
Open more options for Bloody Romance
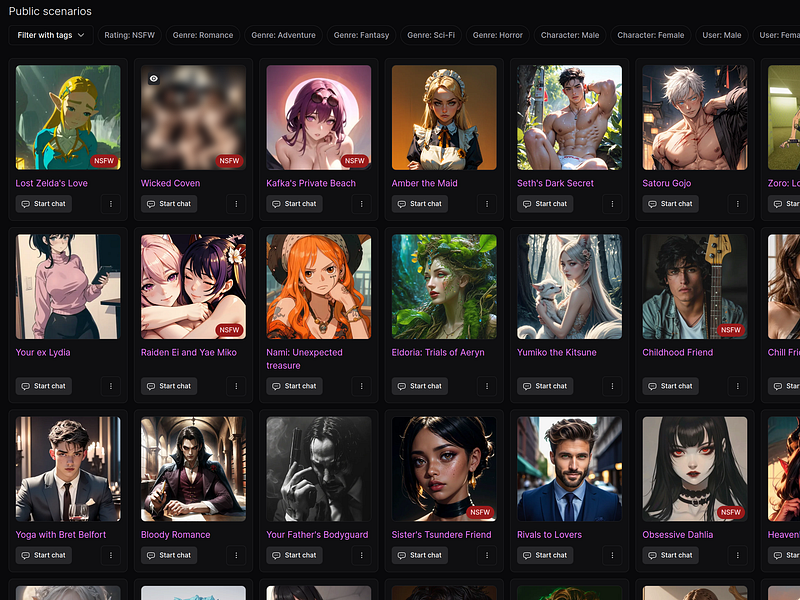click(x=236, y=555)
